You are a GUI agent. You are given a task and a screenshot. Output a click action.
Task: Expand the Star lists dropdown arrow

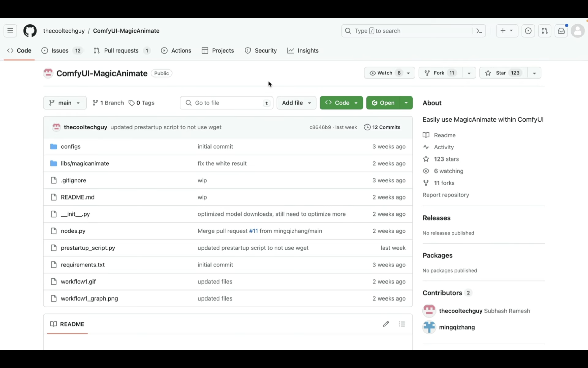(534, 73)
